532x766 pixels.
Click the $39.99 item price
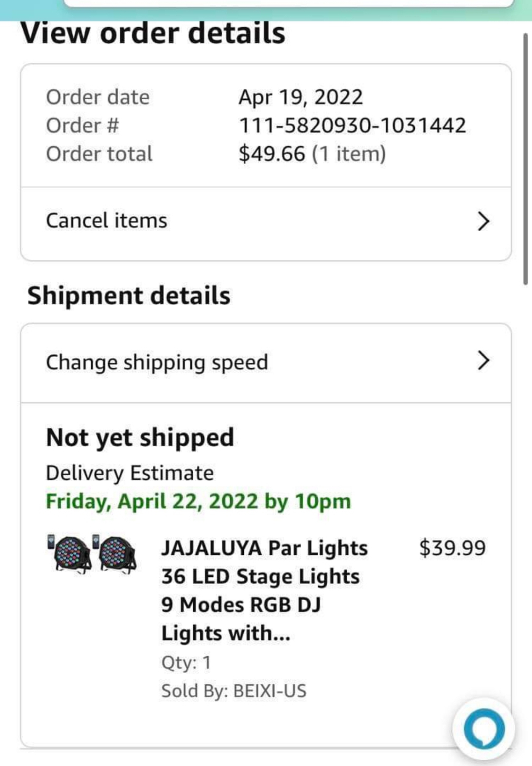coord(452,548)
